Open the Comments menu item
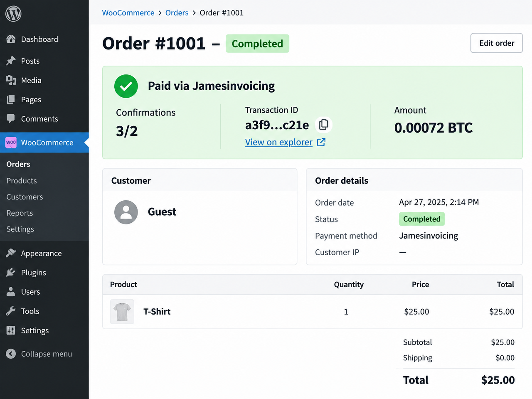The width and height of the screenshot is (532, 399). 44,118
